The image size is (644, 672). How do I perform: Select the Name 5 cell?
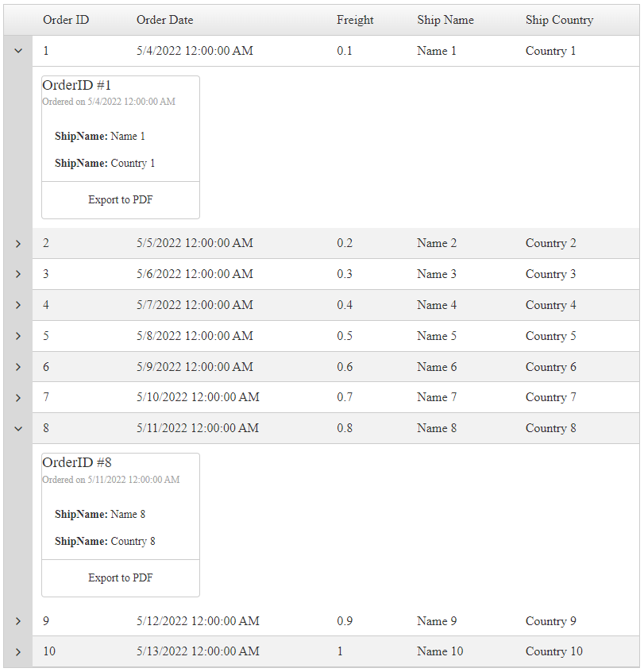437,336
